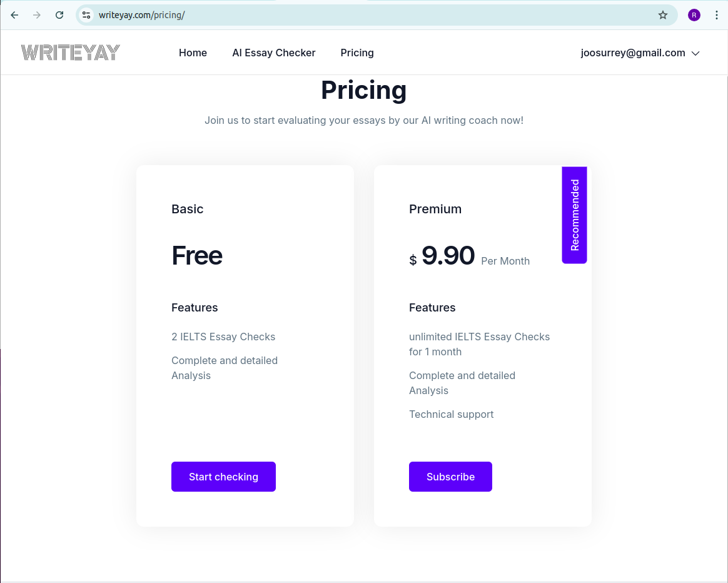Click the browser forward arrow
The image size is (728, 583).
[x=37, y=15]
